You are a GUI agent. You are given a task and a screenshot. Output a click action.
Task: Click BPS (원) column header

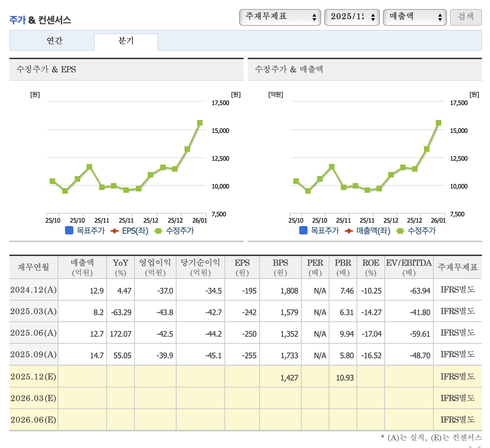(x=280, y=267)
